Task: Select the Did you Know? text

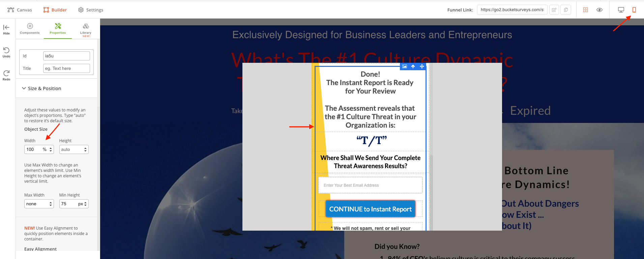Action: coord(397,247)
